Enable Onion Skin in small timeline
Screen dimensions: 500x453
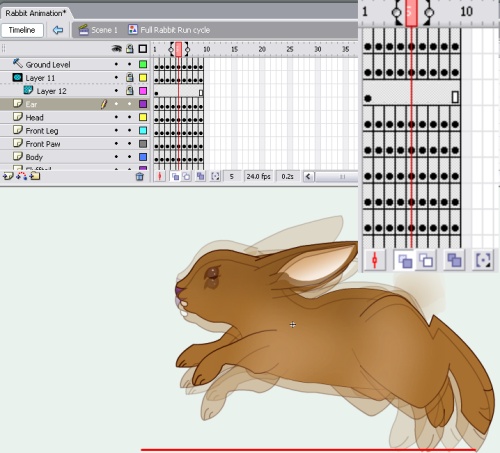(x=175, y=176)
